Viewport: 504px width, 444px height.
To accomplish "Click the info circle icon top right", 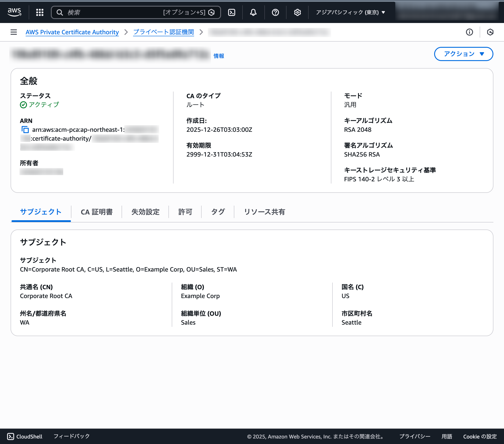I will [470, 32].
